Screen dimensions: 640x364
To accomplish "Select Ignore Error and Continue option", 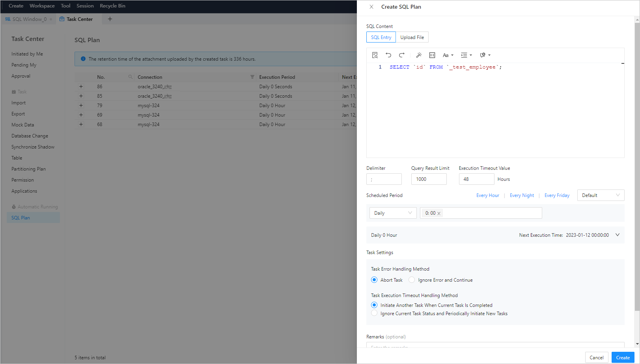I will (x=412, y=280).
